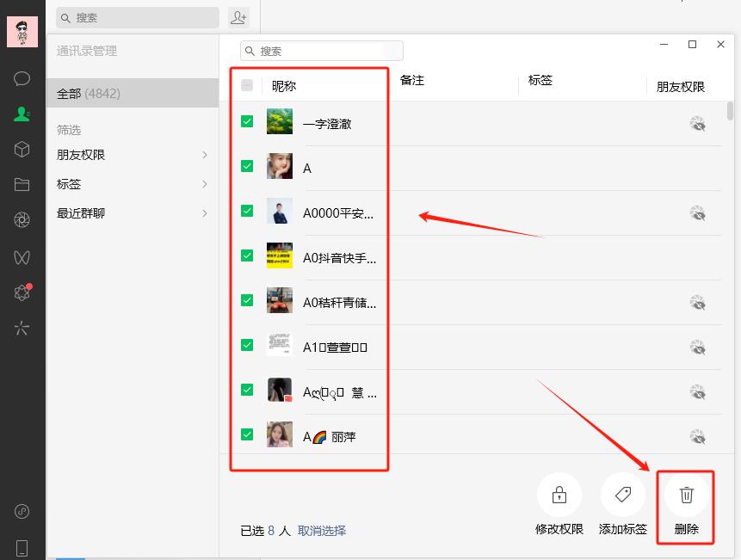Expand the 最近群聊 filter
The image size is (741, 560).
tap(133, 213)
